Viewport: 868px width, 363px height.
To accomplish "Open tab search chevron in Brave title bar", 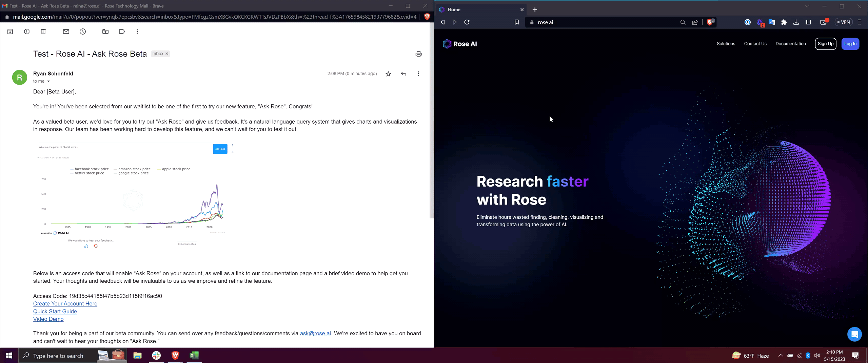I will [x=807, y=6].
